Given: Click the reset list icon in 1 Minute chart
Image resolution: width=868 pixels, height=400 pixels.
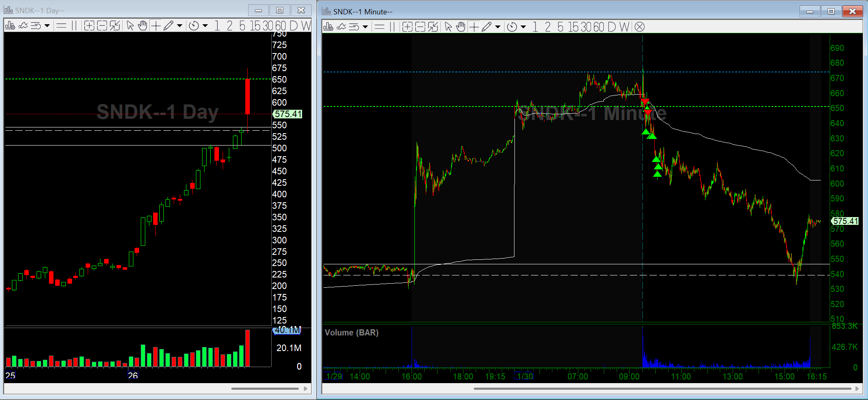Looking at the screenshot, I should [354, 27].
